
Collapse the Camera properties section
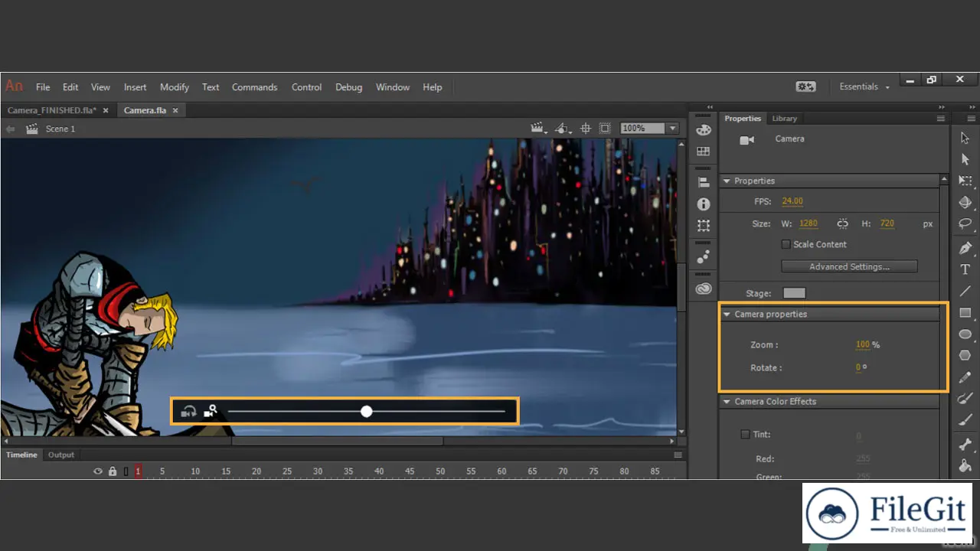pos(727,315)
